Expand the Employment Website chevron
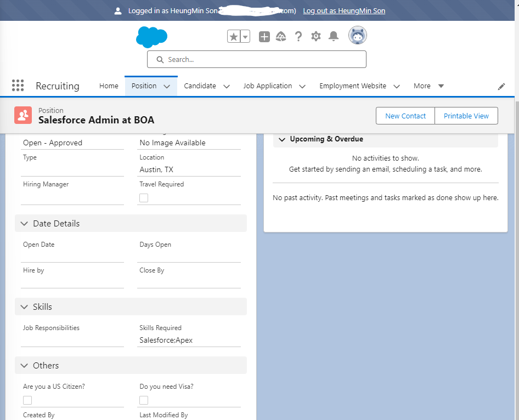This screenshot has width=519, height=420. pyautogui.click(x=397, y=86)
